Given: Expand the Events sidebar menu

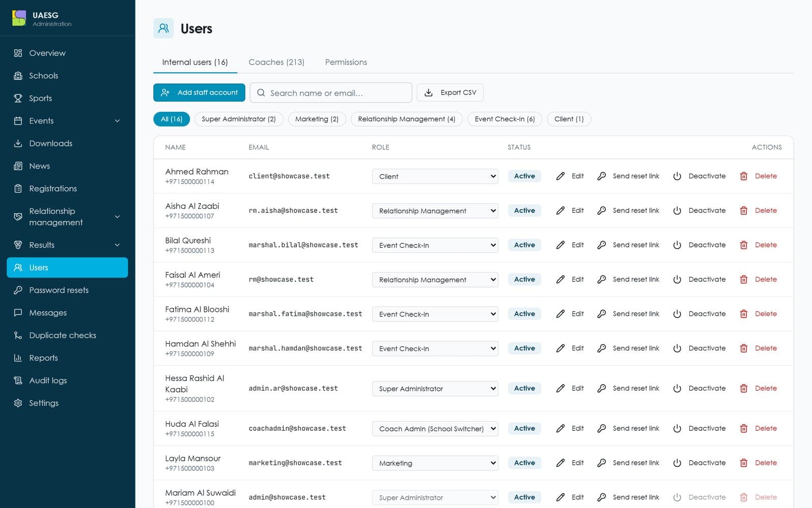Looking at the screenshot, I should 67,121.
